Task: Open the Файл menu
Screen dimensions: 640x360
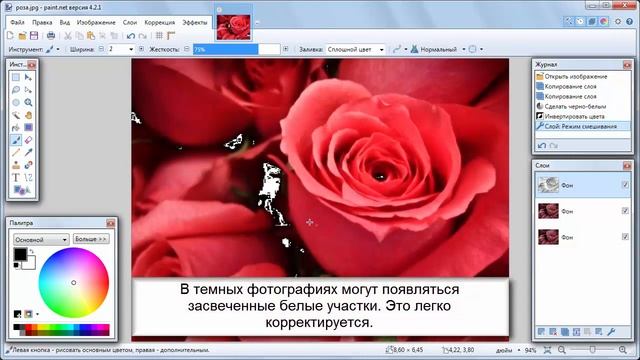Action: 18,22
